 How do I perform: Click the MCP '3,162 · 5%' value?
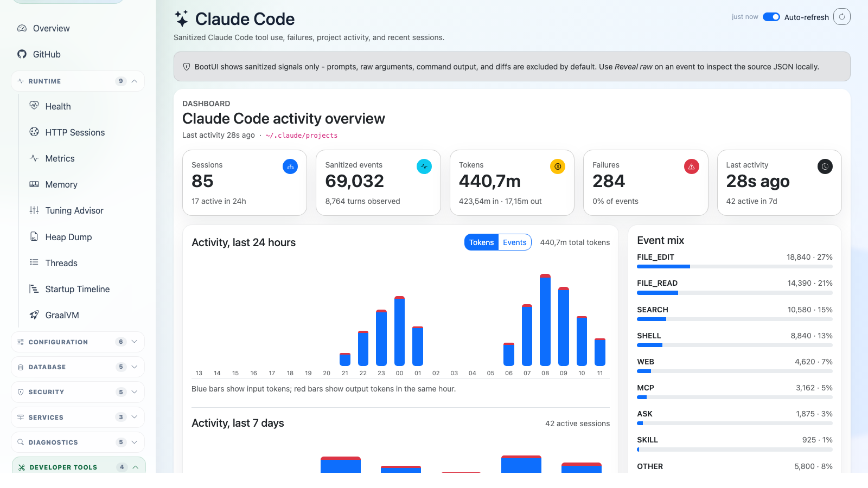coord(814,388)
